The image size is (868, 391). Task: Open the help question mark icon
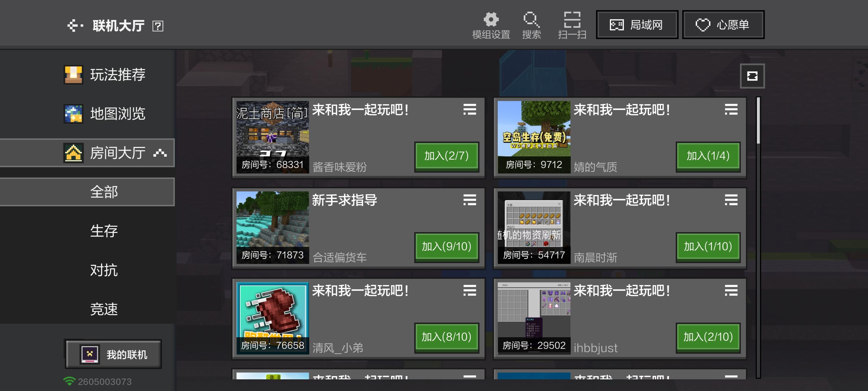[x=158, y=26]
